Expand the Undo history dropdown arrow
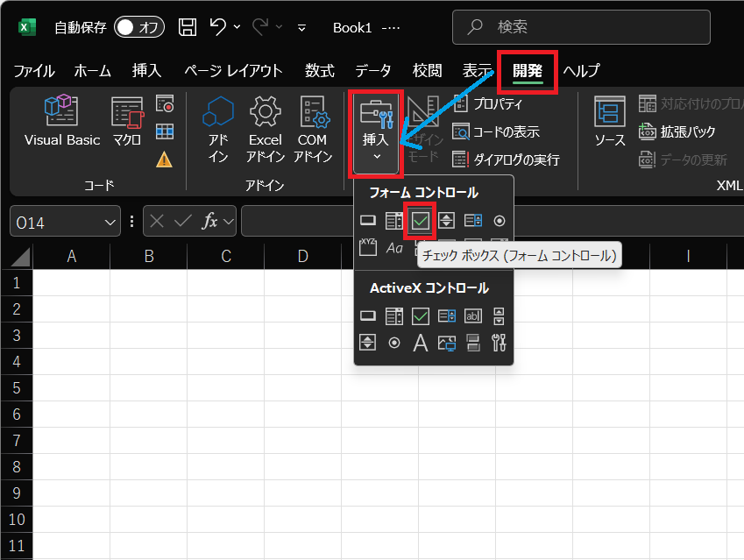 click(x=237, y=28)
